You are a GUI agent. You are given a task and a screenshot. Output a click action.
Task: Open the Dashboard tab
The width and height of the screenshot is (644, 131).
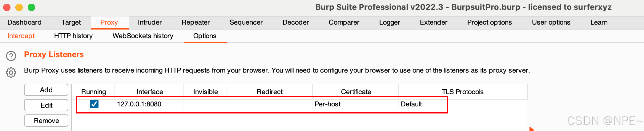[x=24, y=22]
